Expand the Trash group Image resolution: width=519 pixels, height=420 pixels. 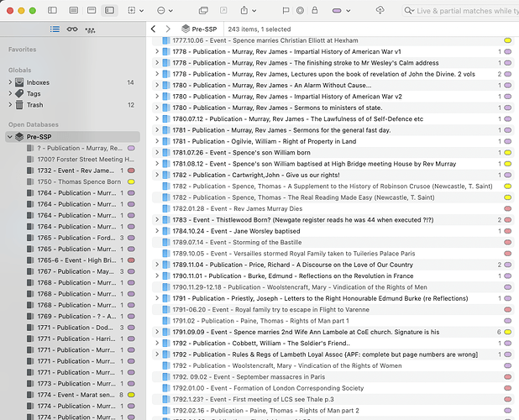click(x=10, y=105)
